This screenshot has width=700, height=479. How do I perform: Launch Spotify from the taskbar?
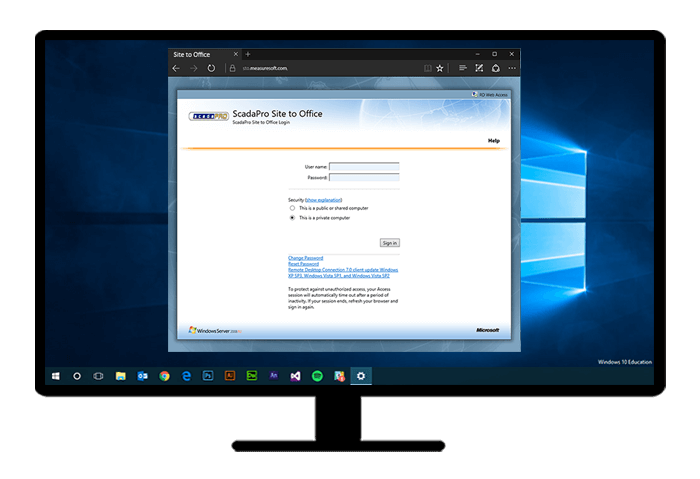coord(317,376)
